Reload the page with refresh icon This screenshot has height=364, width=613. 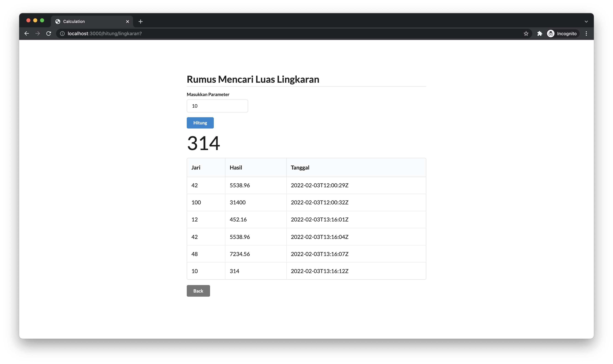pos(49,34)
